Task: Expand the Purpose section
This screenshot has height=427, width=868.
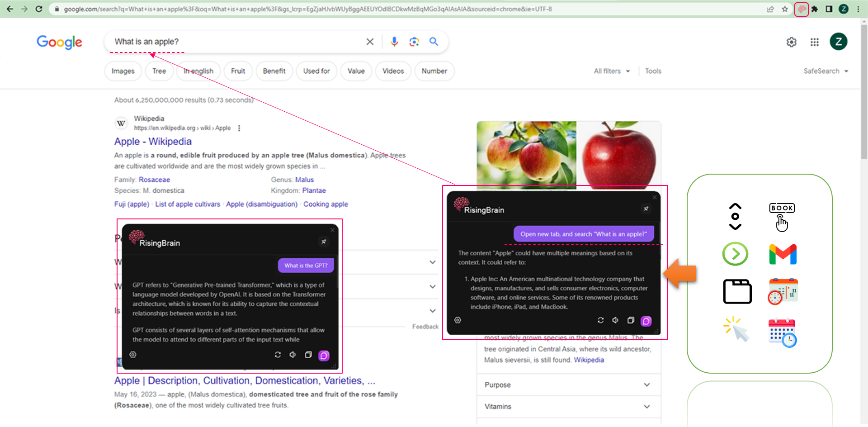Action: (x=568, y=385)
